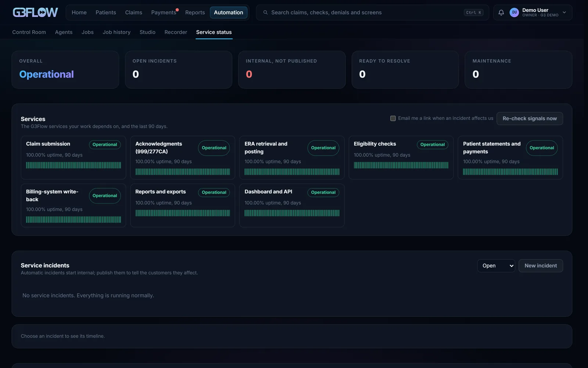The width and height of the screenshot is (588, 368).
Task: Open the Studio tab
Action: [x=147, y=32]
